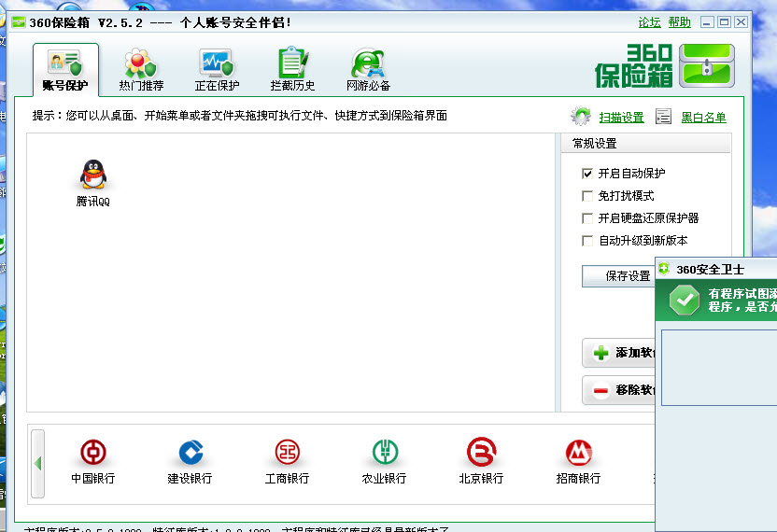
Task: Choose the 建设银行 logo icon
Action: tap(191, 452)
